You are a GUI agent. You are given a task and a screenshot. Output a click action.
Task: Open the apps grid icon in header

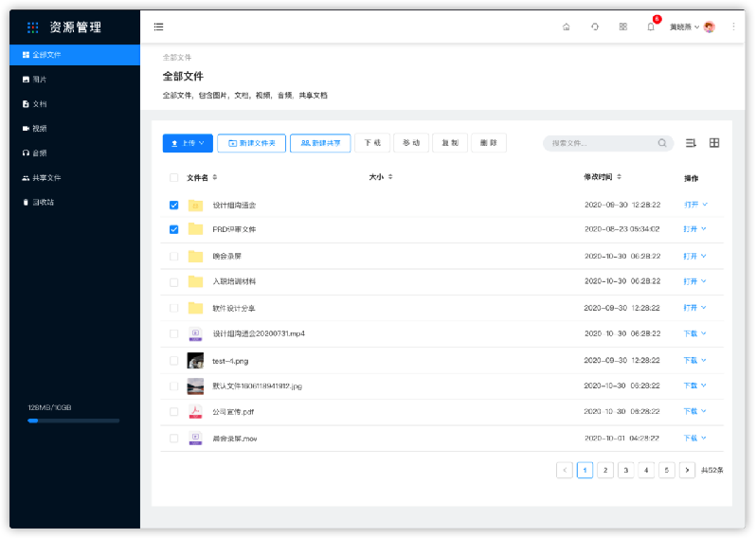tap(623, 27)
